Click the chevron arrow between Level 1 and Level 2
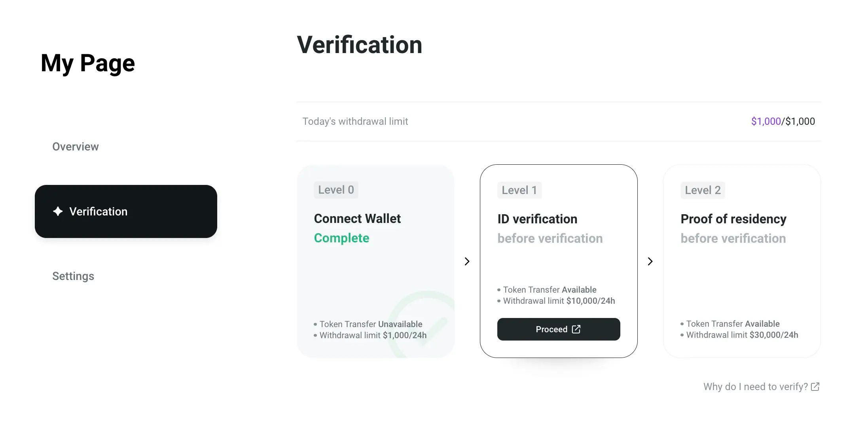Image resolution: width=868 pixels, height=434 pixels. (x=650, y=261)
